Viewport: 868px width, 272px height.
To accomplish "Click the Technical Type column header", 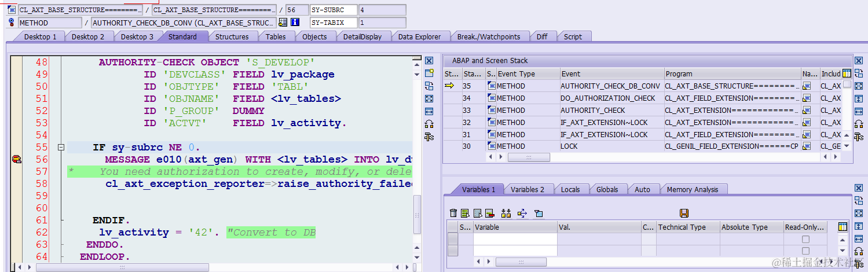I will click(x=688, y=227).
